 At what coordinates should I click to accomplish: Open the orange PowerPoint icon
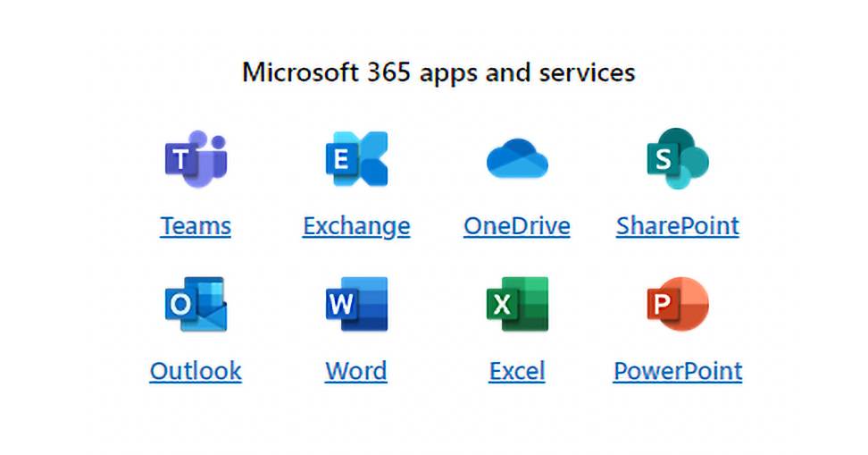point(678,304)
